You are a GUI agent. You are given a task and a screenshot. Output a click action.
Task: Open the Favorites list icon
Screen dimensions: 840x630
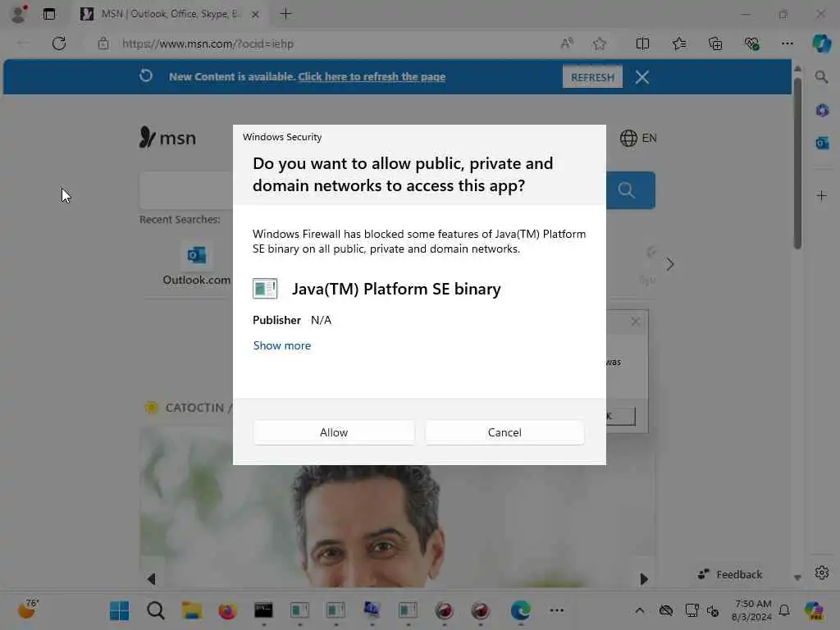679,43
